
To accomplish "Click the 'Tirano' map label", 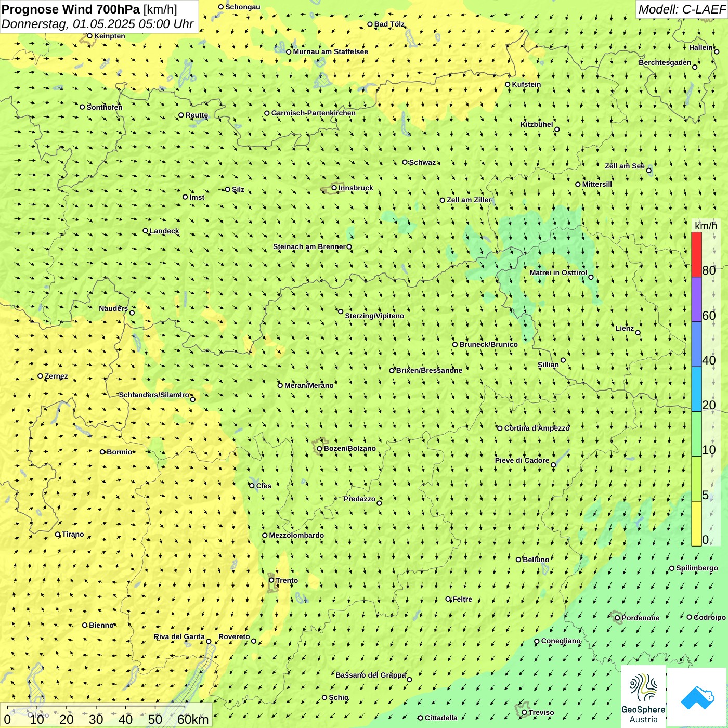I will pos(73,534).
